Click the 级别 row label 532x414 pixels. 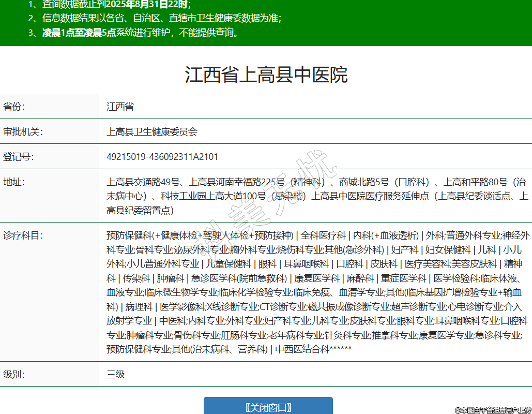coord(14,374)
